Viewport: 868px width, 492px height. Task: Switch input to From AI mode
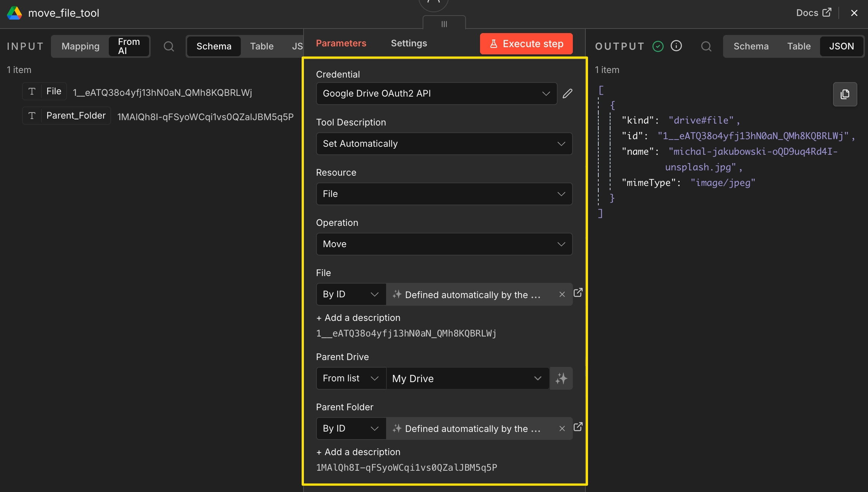(x=129, y=46)
